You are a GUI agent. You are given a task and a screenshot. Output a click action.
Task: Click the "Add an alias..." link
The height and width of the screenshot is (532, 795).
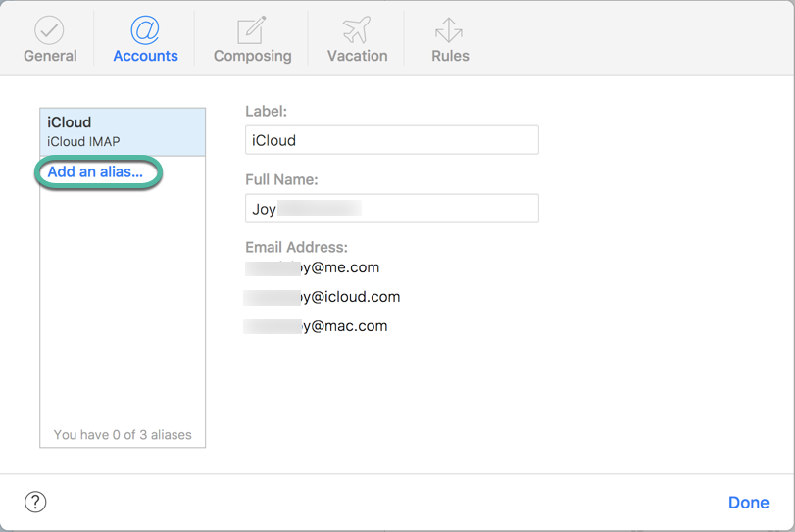[95, 172]
